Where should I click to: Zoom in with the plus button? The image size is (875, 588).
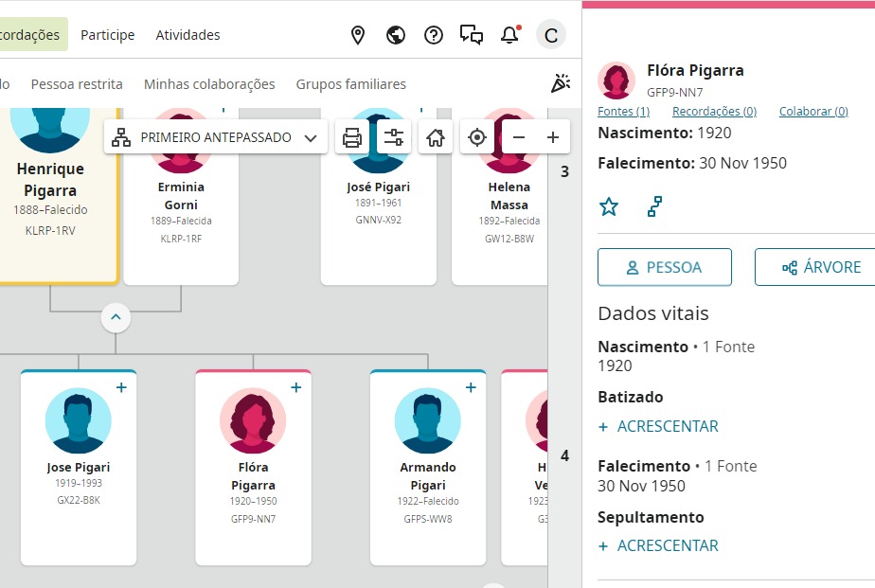[552, 137]
